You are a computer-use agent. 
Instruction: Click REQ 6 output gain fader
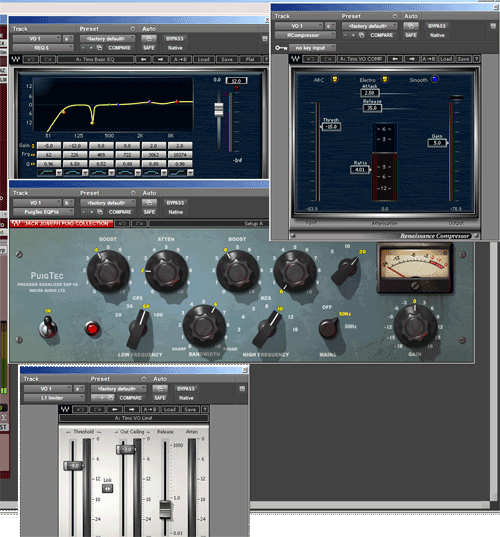click(219, 109)
